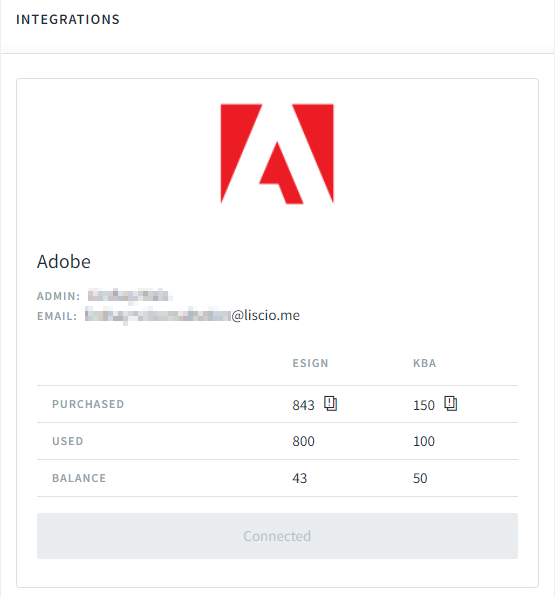This screenshot has width=555, height=597.
Task: Click the liscio.me email address
Action: point(192,316)
